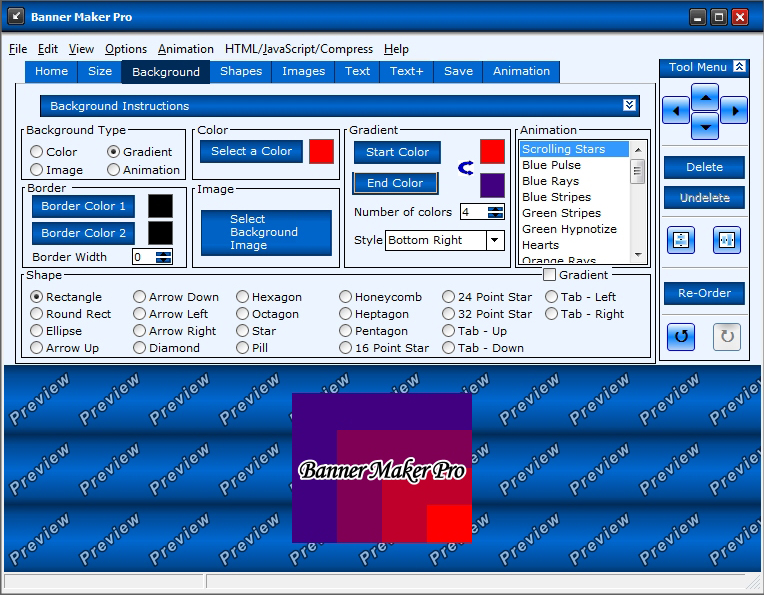Click the Tool Menu down arrow button
This screenshot has height=595, width=764.
coord(705,126)
